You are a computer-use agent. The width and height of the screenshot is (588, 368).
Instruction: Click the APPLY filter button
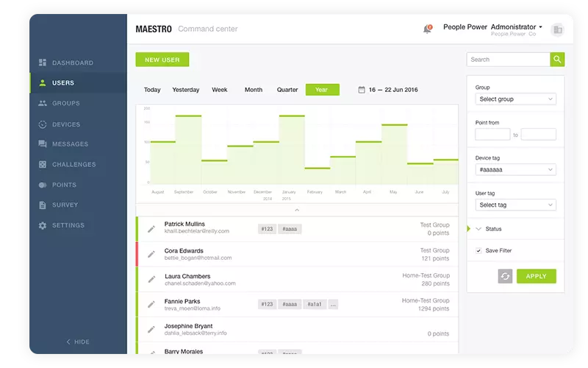(x=537, y=277)
